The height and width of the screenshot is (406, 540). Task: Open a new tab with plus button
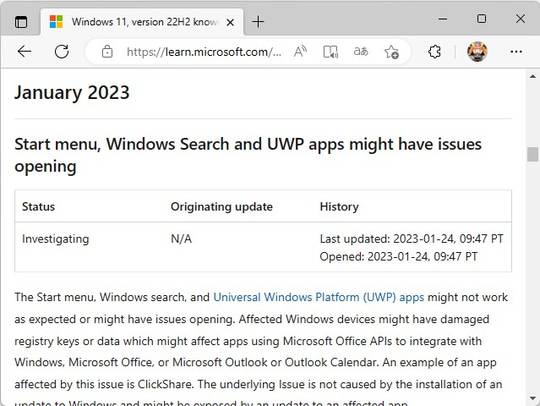click(x=258, y=22)
